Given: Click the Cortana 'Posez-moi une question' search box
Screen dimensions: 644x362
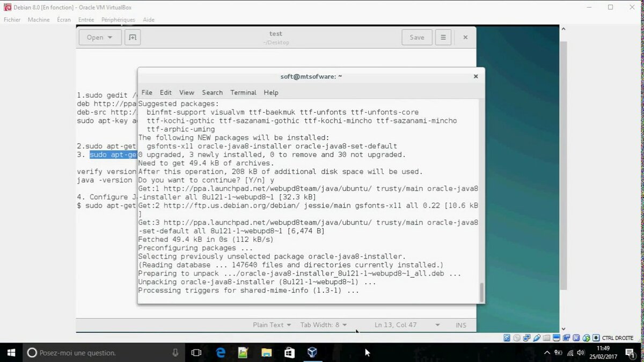Looking at the screenshot, I should [104, 352].
